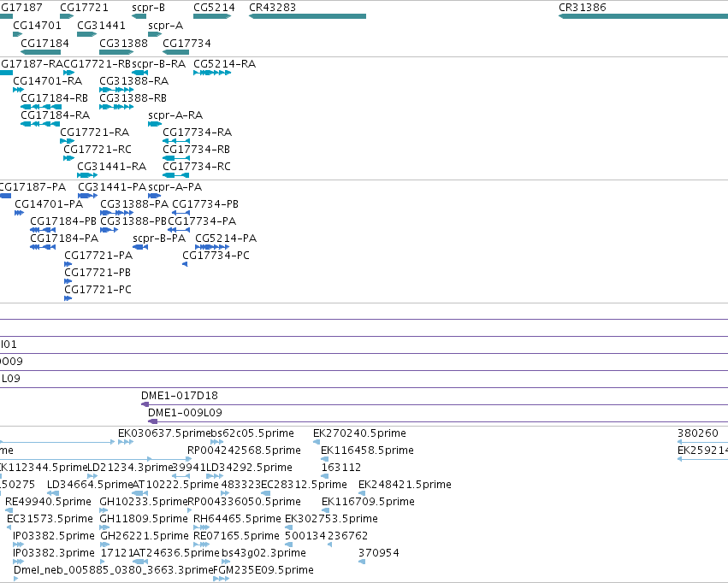This screenshot has width=728, height=583.
Task: Open EST RP004242568.5prime
Action: tap(189, 459)
